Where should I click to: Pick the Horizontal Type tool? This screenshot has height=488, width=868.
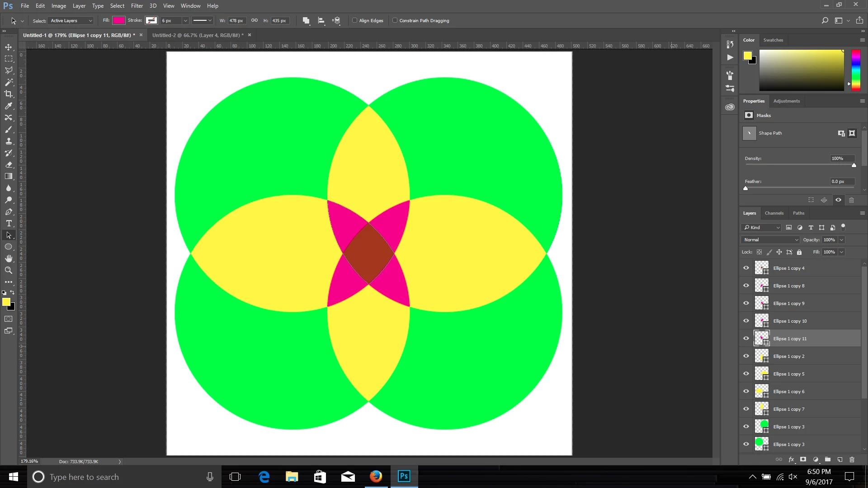pos(9,223)
